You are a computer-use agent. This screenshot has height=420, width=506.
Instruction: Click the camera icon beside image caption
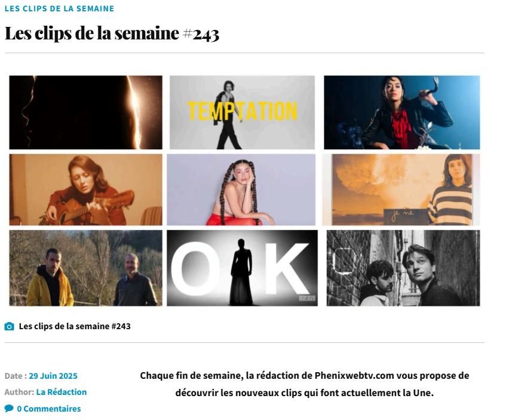9,326
